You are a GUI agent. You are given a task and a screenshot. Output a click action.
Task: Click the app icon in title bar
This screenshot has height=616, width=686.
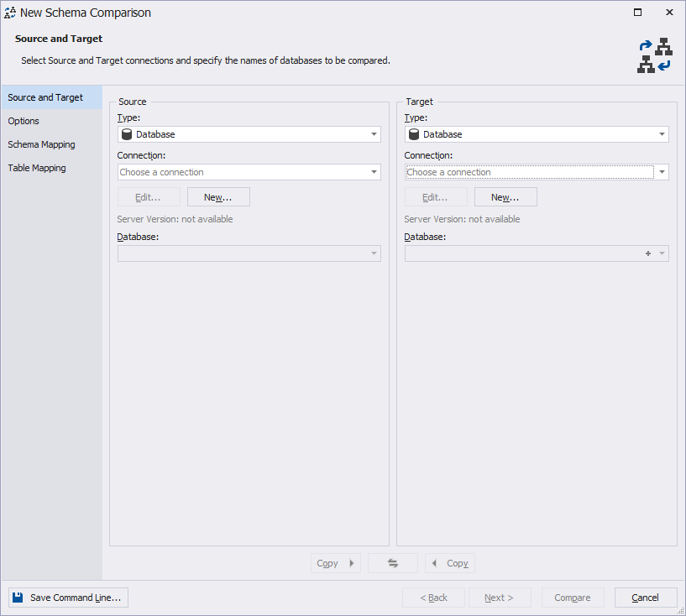click(x=10, y=13)
